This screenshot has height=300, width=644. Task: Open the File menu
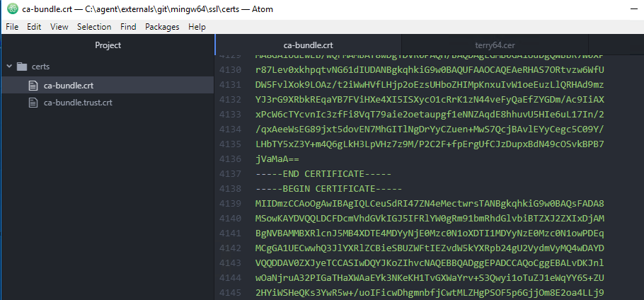pos(12,27)
